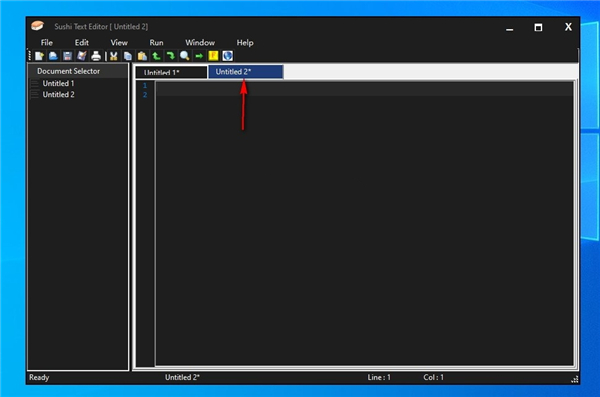Select Untitled 1 in Document Selector

pyautogui.click(x=59, y=83)
